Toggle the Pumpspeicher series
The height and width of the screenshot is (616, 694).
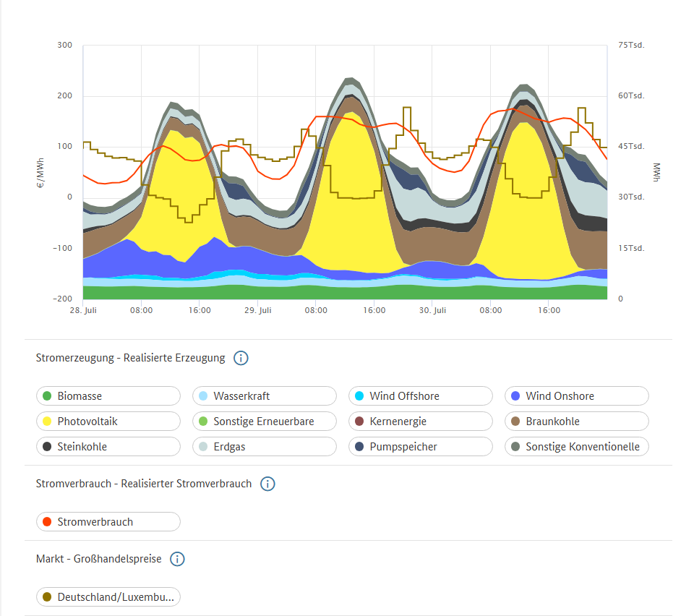click(420, 447)
